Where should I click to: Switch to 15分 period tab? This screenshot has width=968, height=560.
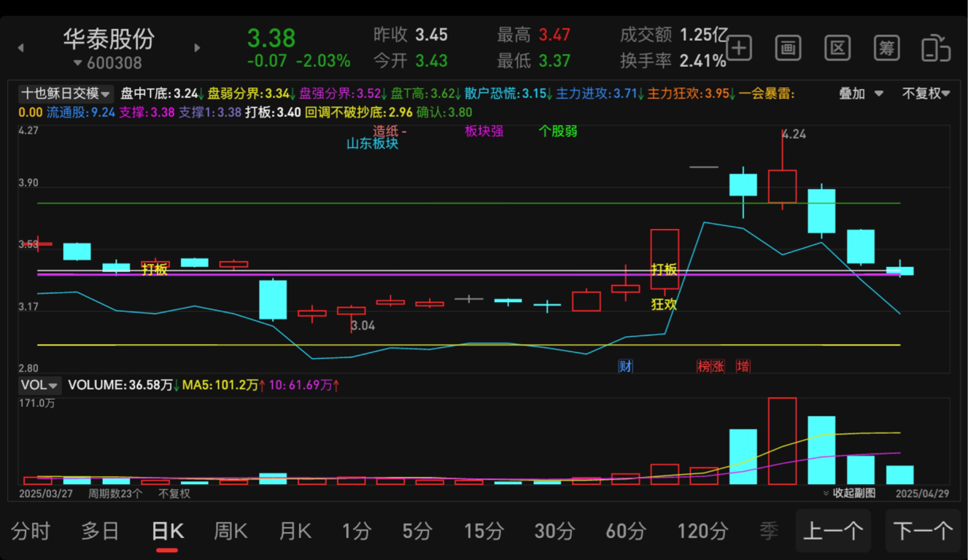tap(484, 531)
